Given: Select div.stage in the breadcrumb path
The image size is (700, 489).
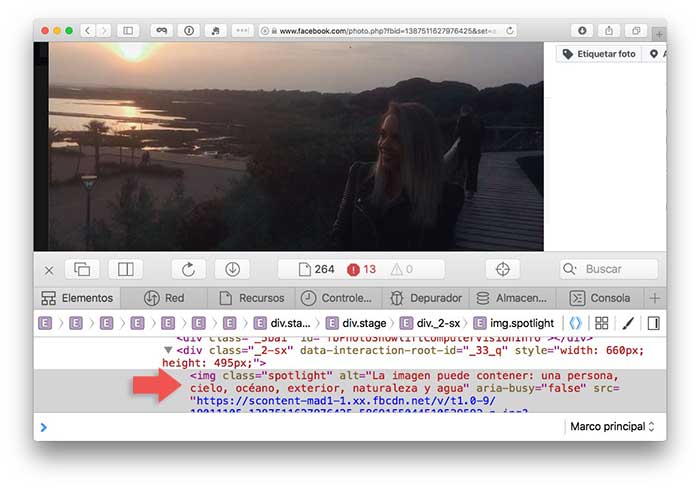Looking at the screenshot, I should (x=356, y=323).
